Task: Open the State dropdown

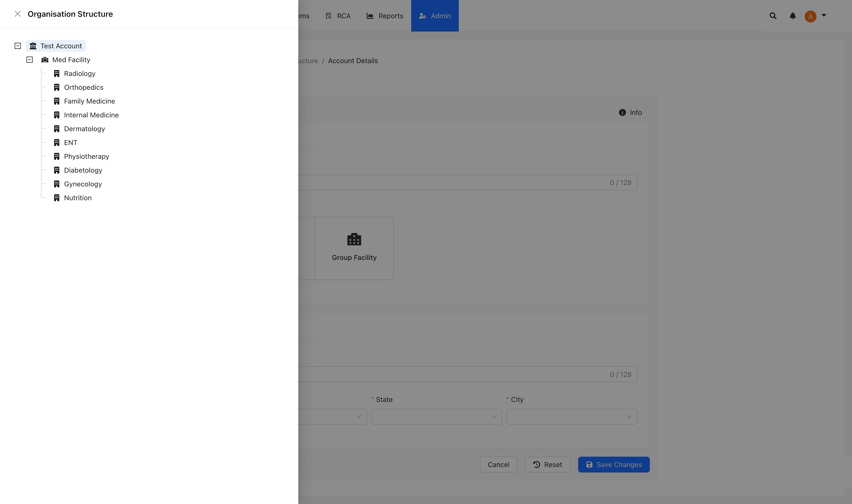Action: pos(436,417)
